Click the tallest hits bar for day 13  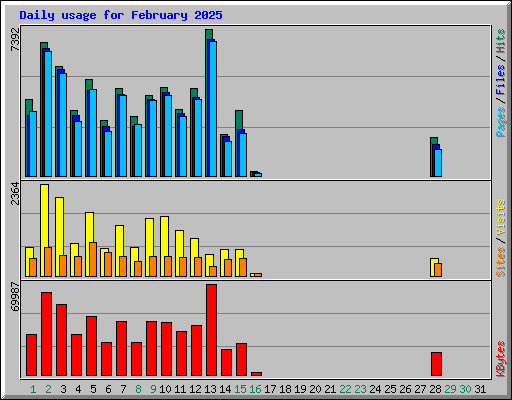(209, 34)
